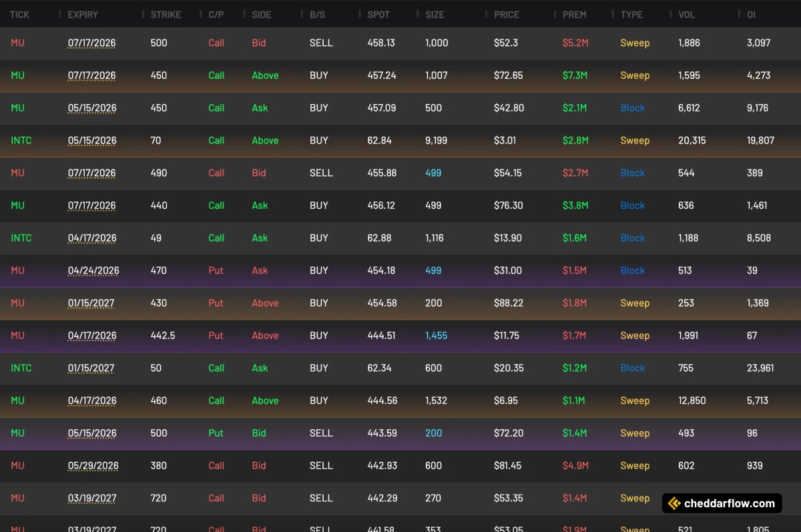Viewport: 801px width, 532px height.
Task: Select the strike 490 cell
Action: pyautogui.click(x=159, y=173)
